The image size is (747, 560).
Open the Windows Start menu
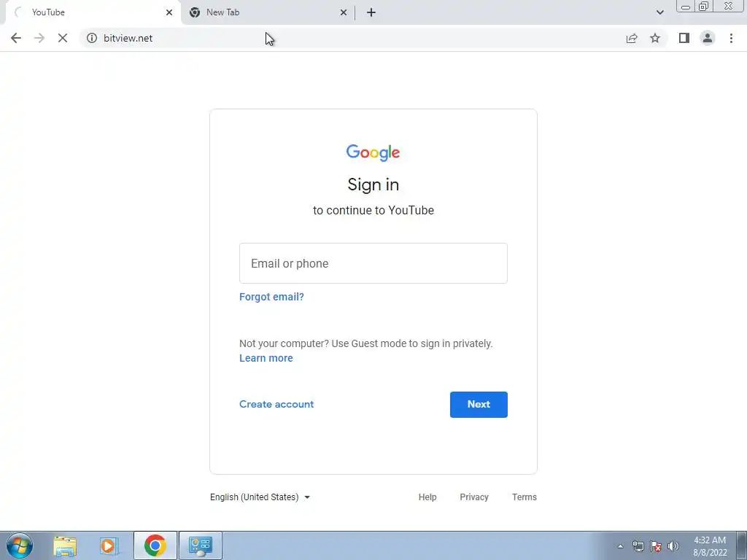click(20, 545)
